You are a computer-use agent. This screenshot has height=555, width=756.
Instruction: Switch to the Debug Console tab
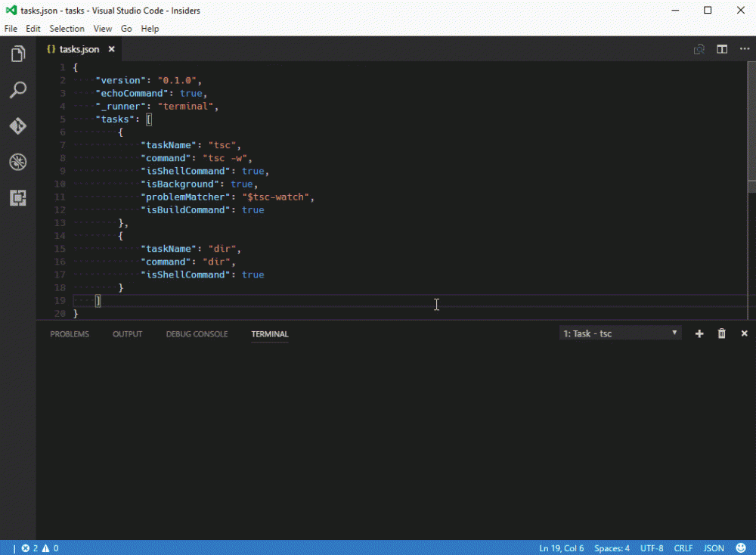point(197,334)
